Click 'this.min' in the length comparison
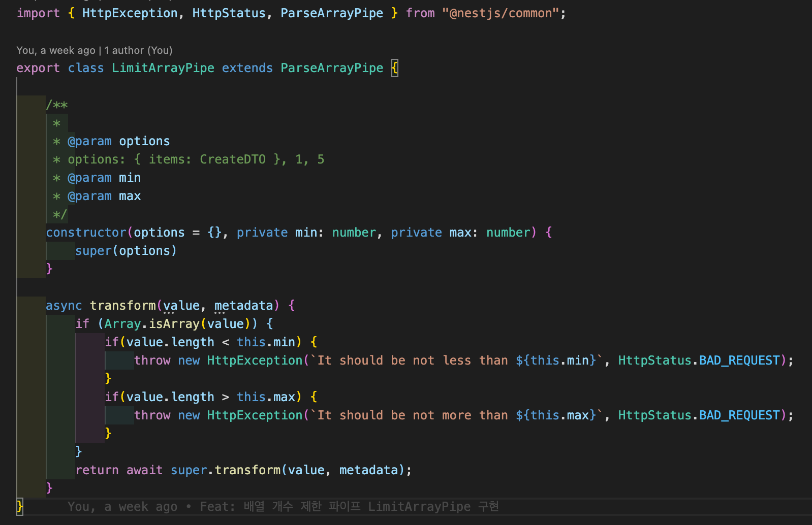The image size is (812, 525). point(266,342)
